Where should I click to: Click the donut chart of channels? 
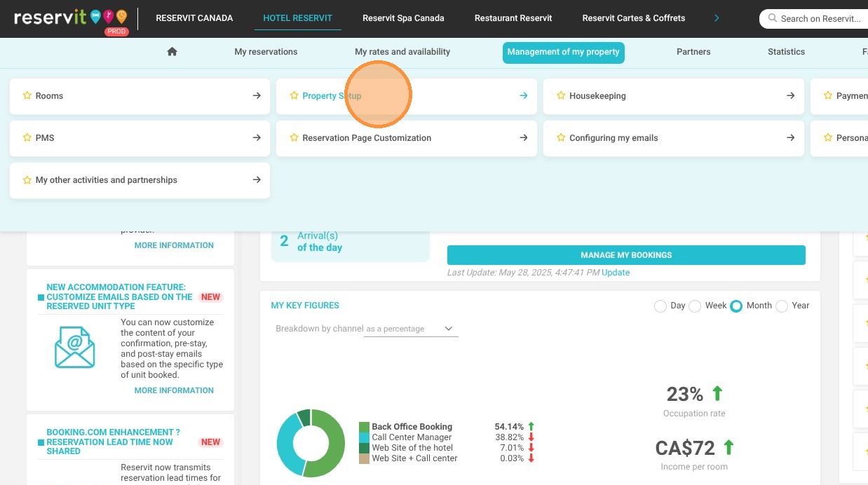pos(311,443)
